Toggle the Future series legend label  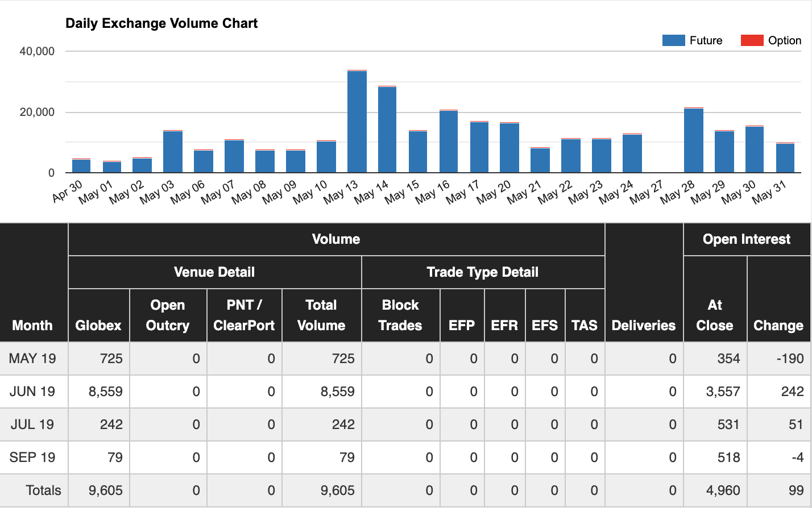(706, 40)
